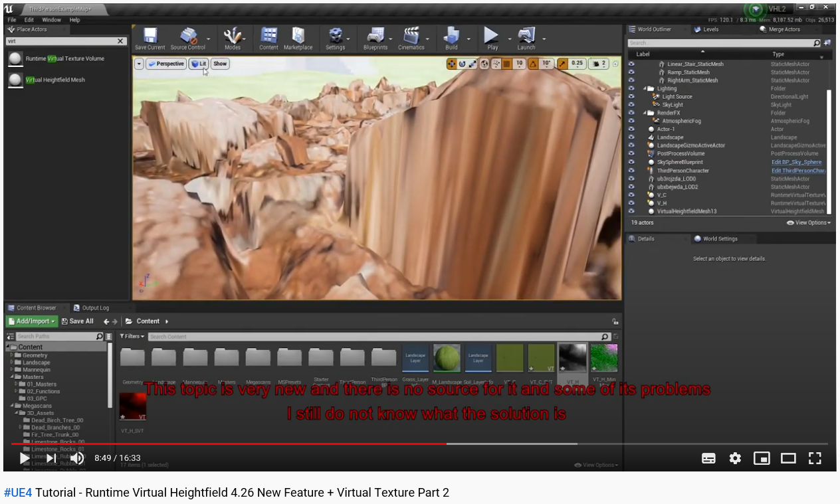Open the Window menu
The height and width of the screenshot is (504, 840).
52,20
